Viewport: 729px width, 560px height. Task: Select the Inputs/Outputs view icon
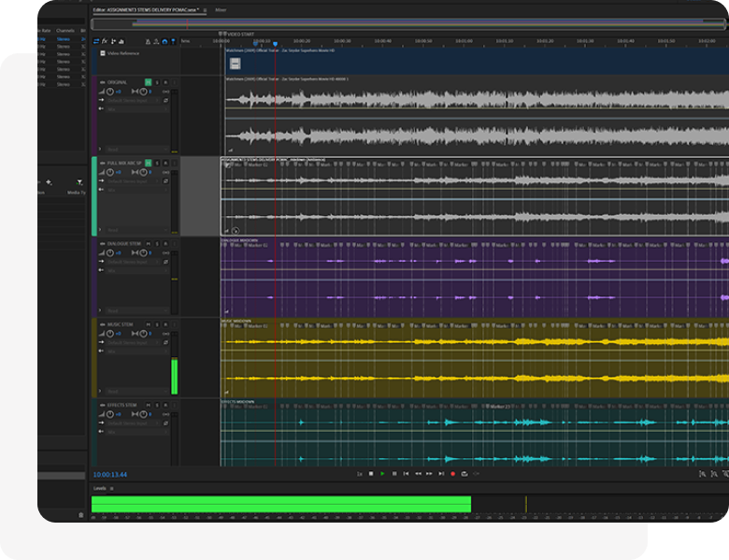[95, 41]
